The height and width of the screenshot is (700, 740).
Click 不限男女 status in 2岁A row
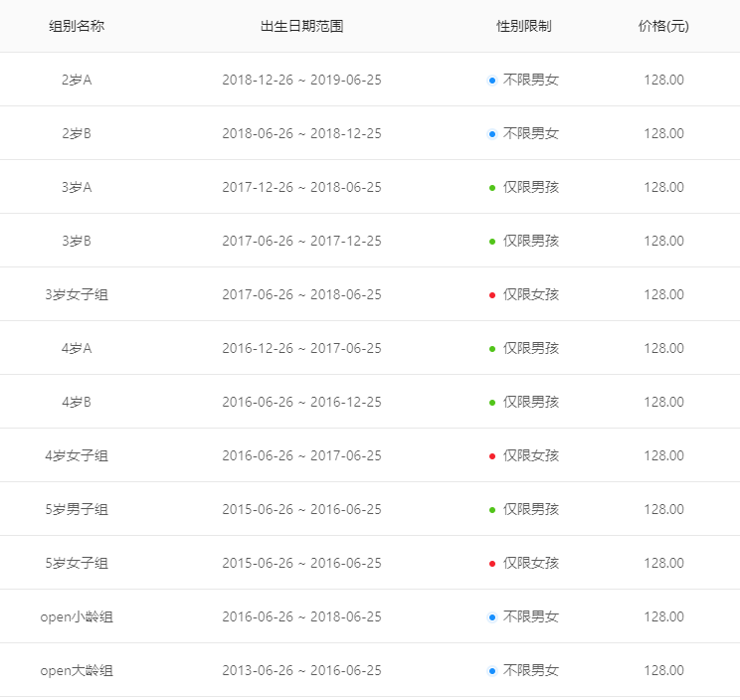pyautogui.click(x=523, y=80)
